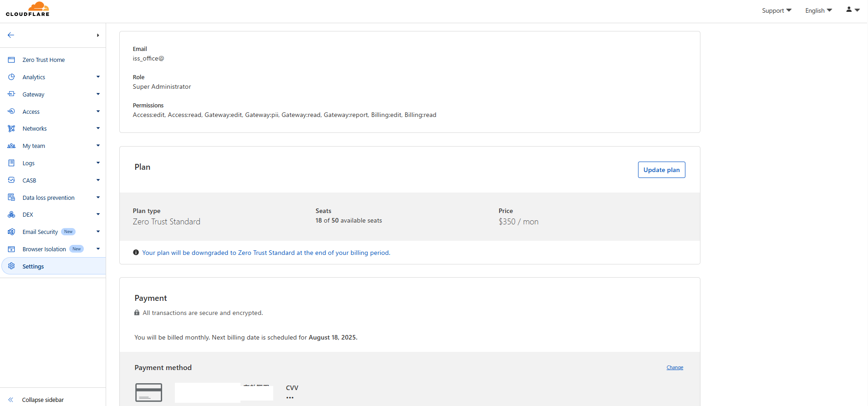Click the Analytics pie chart icon
This screenshot has width=868, height=406.
11,77
